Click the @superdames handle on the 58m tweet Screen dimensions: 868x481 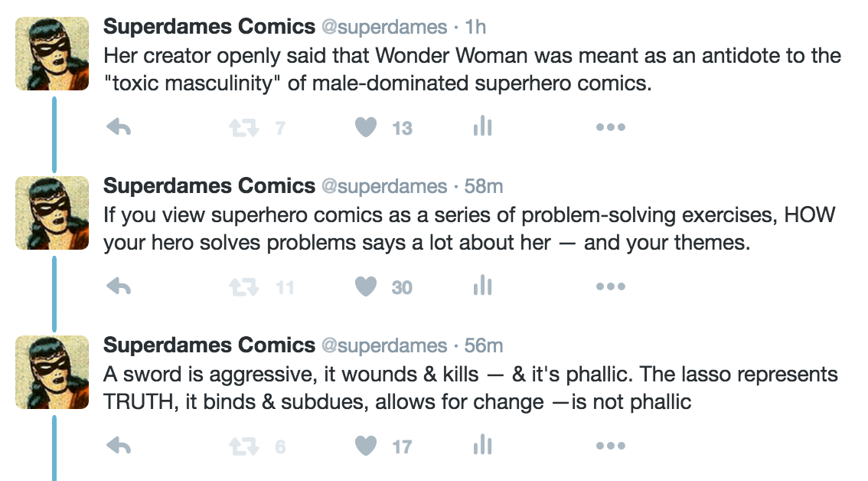(383, 186)
